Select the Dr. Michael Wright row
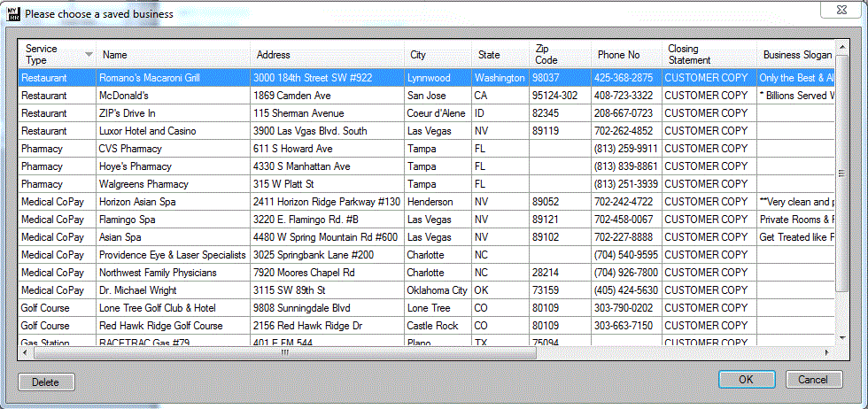The height and width of the screenshot is (409, 868). (x=426, y=290)
